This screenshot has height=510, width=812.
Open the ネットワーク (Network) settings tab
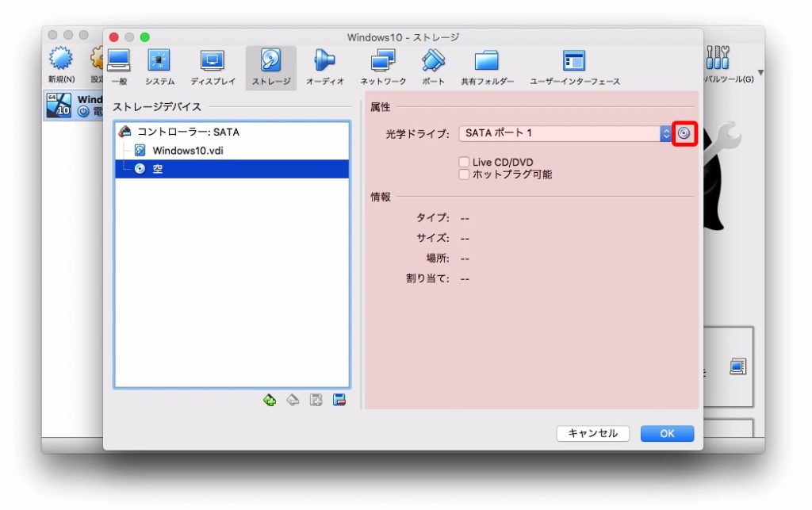[x=383, y=67]
